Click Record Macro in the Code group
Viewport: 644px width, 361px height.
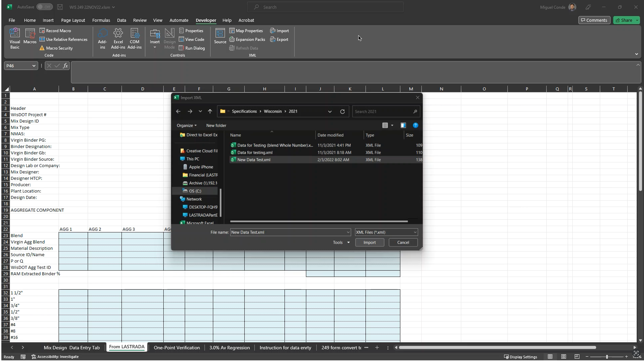pos(55,31)
